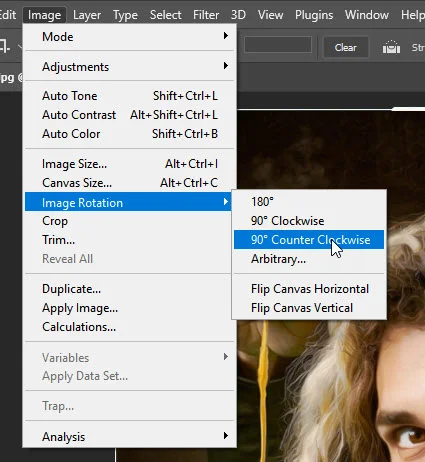Open Calculations... dialog
This screenshot has width=425, height=462.
(129, 327)
